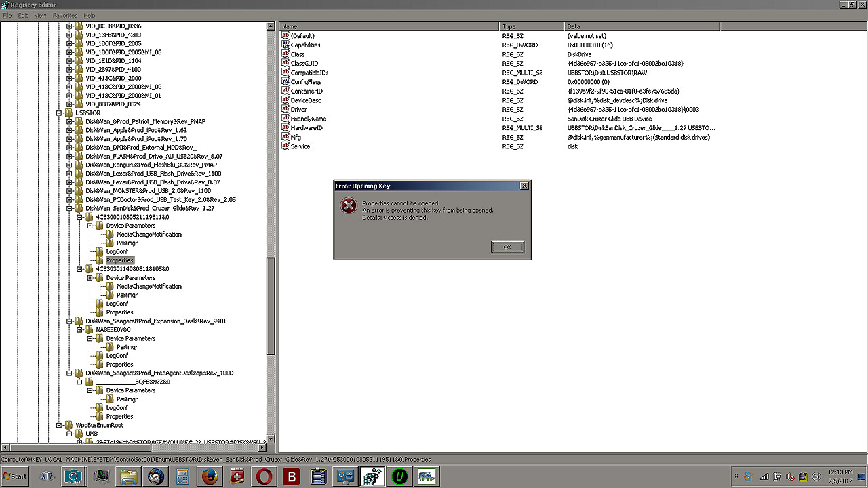Viewport: 868px width, 488px height.
Task: Click OK in Error Opening Key dialog
Action: [507, 247]
